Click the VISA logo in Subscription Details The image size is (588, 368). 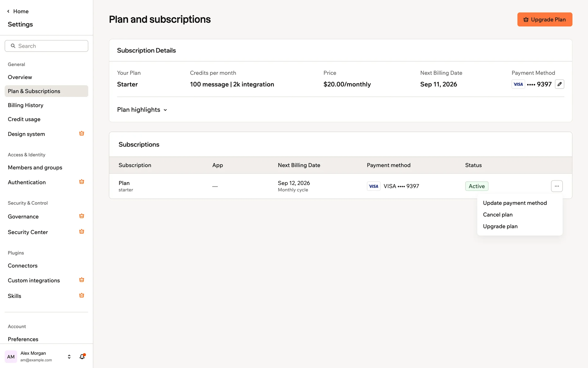(518, 84)
